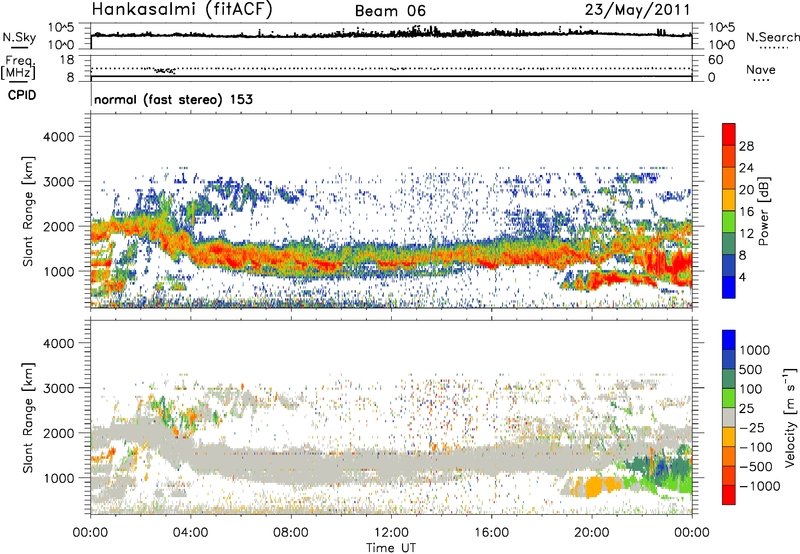Click the '08:00' time axis label
This screenshot has height=554, width=800.
291,533
